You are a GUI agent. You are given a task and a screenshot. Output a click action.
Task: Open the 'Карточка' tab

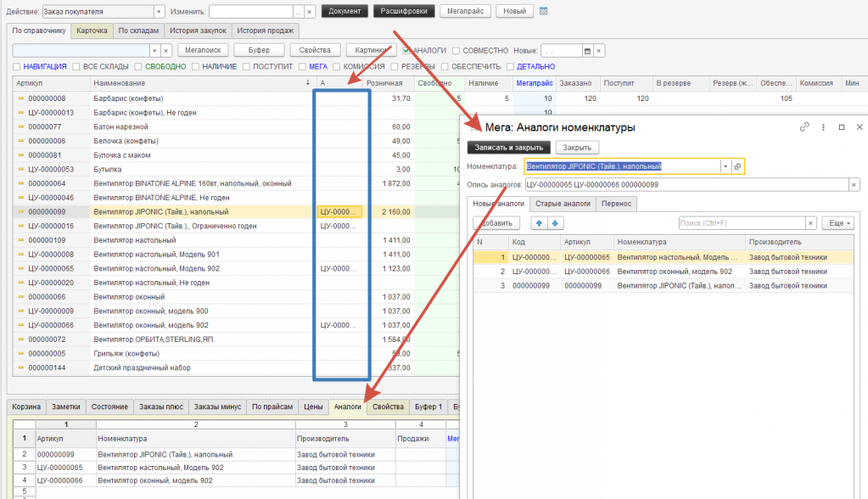pyautogui.click(x=92, y=31)
